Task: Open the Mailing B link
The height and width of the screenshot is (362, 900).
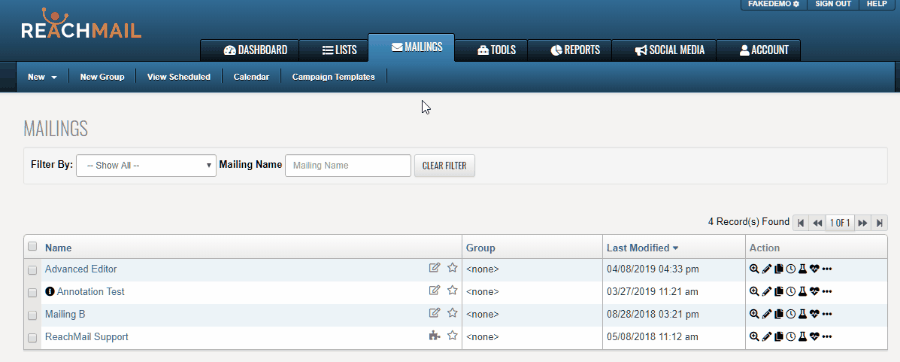Action: 65,314
